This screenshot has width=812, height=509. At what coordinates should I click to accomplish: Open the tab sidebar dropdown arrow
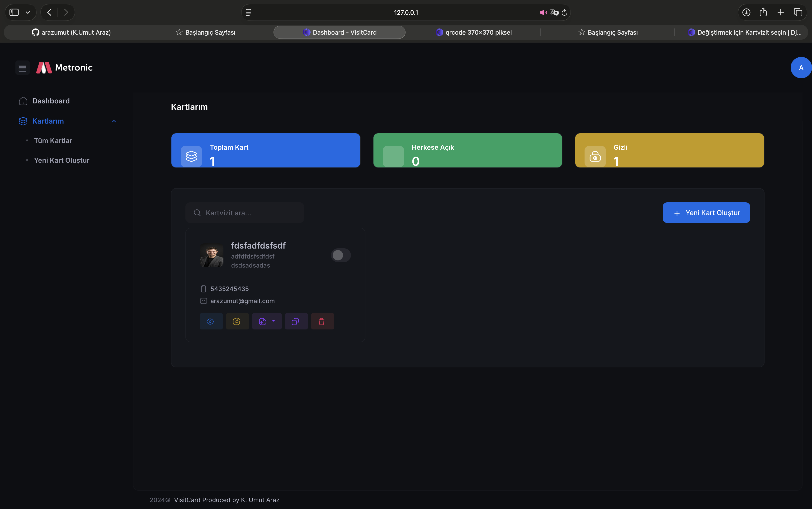pos(28,12)
